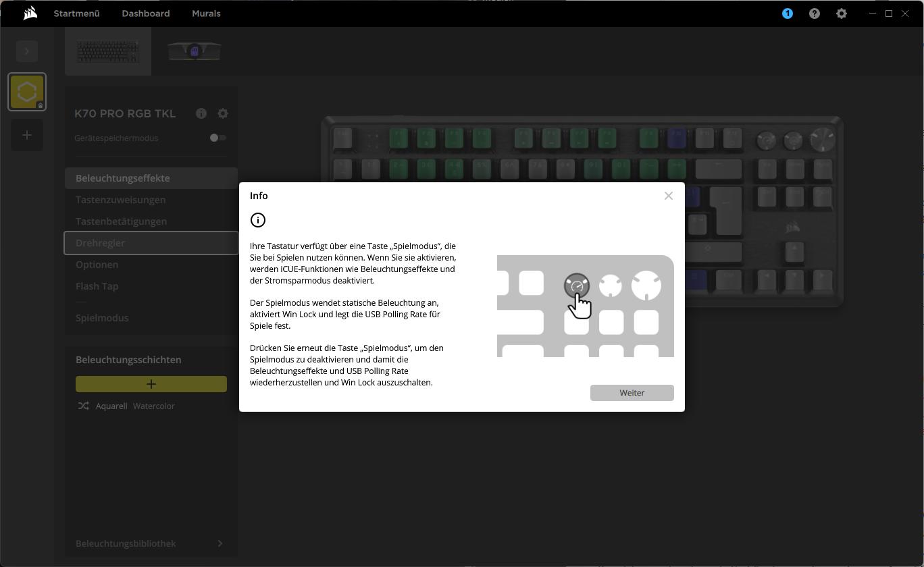Open the Startmenü tab
The image size is (924, 567).
(76, 13)
